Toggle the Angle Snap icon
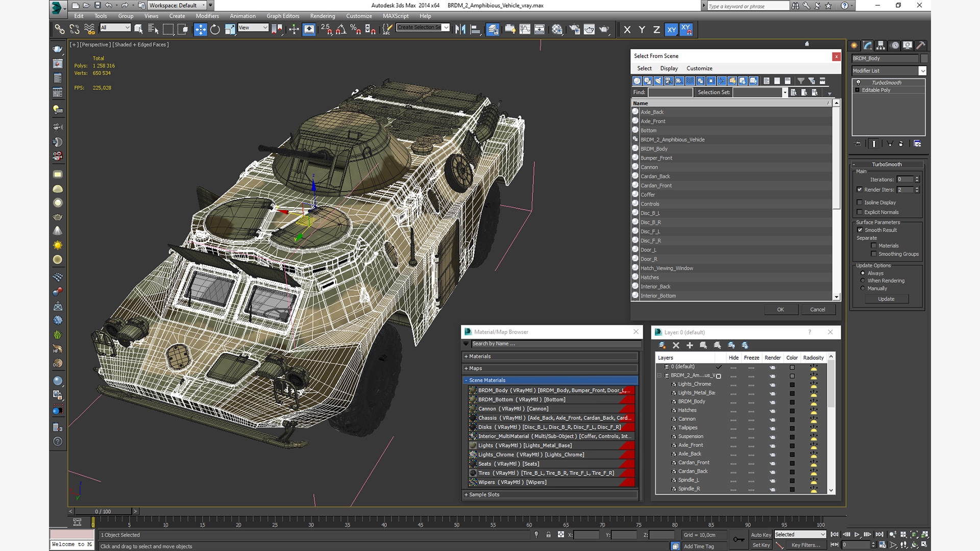 click(x=341, y=30)
